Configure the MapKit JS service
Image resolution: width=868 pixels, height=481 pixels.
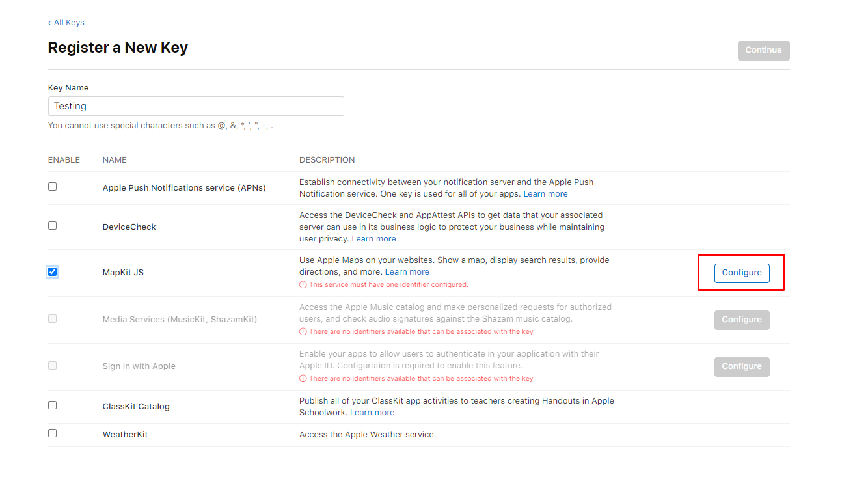point(742,273)
